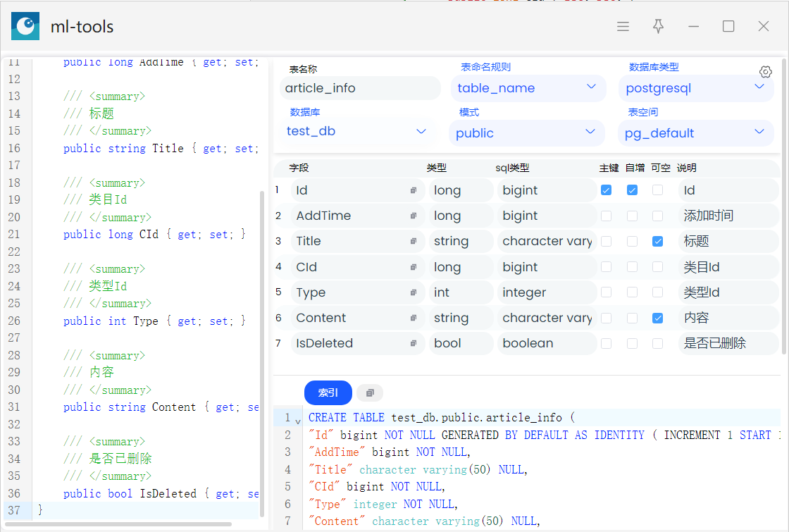Click the copy icon in Content field
Viewport: 789px width, 532px height.
(x=414, y=318)
